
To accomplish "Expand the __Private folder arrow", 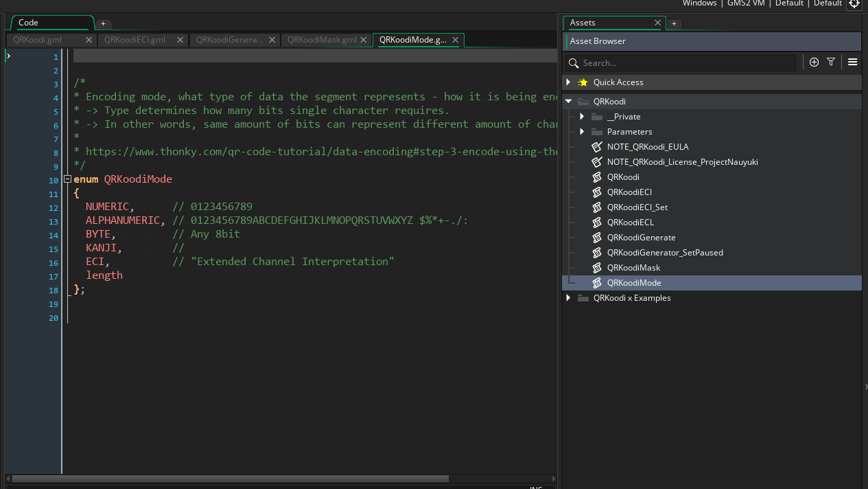I will tap(582, 117).
